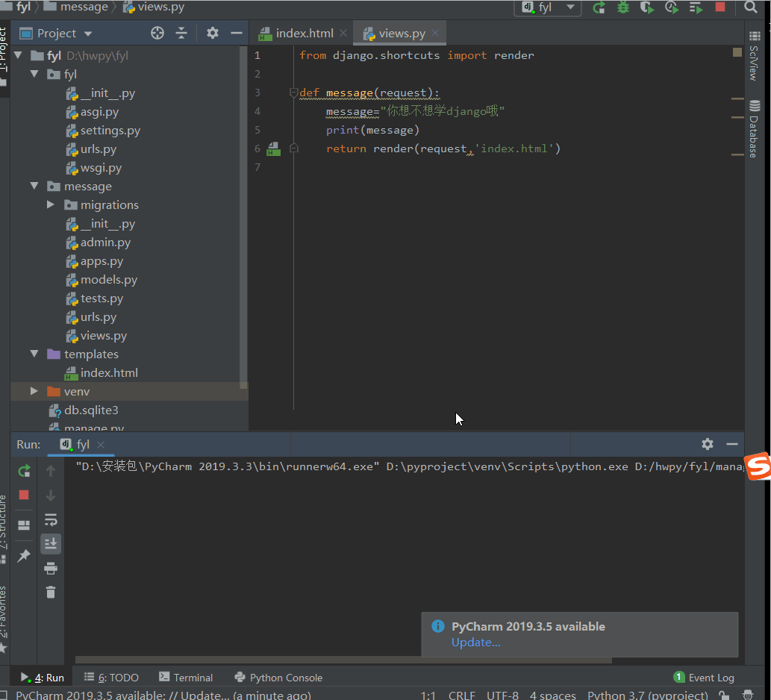
Task: Toggle scroll to end in Run console
Action: click(51, 544)
